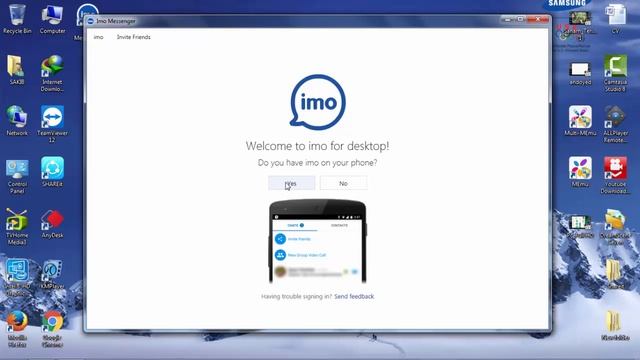The image size is (640, 360).
Task: Select the Recycle Bin desktop icon
Action: click(17, 19)
